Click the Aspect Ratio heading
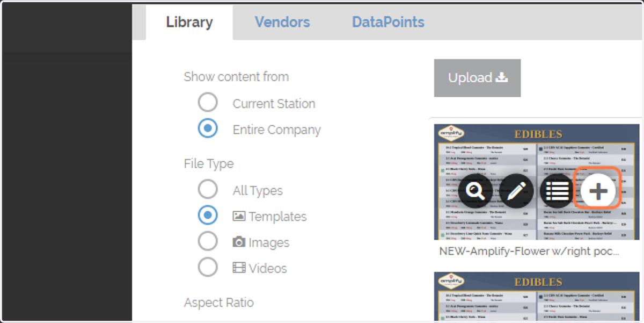This screenshot has width=644, height=323. (x=219, y=303)
